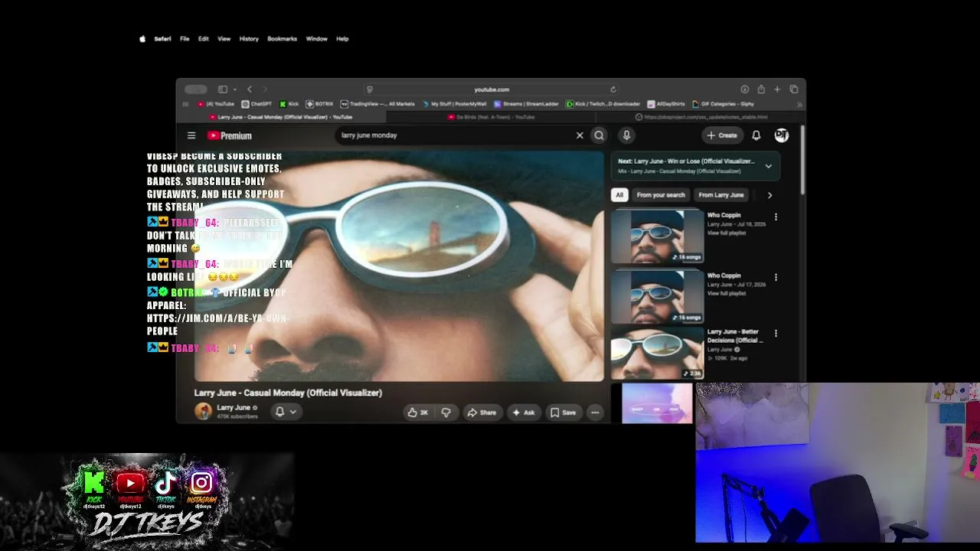Open a new Safari tab
The height and width of the screenshot is (551, 980).
(x=777, y=90)
